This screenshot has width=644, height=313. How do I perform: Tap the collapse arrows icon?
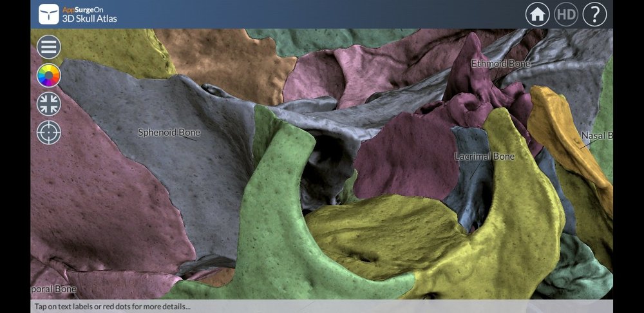click(x=48, y=104)
